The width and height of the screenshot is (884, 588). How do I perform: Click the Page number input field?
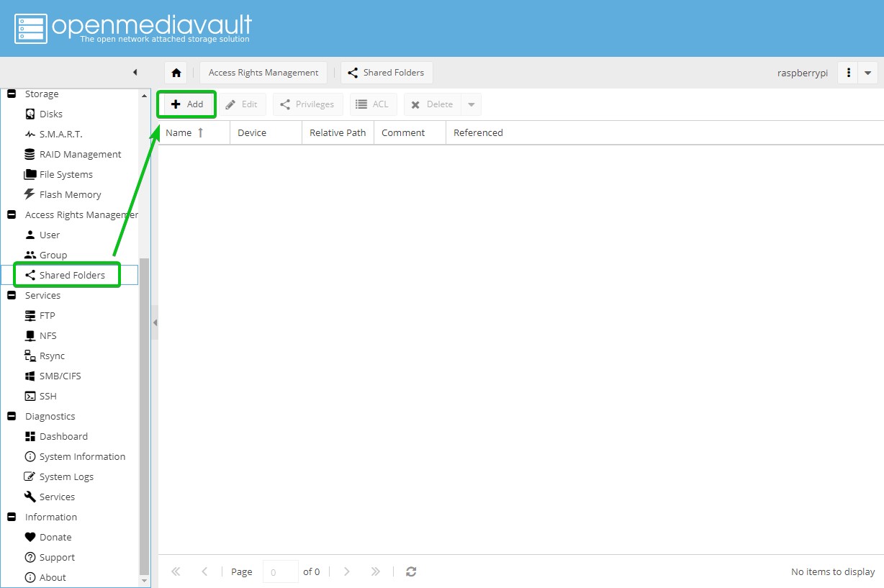click(280, 571)
